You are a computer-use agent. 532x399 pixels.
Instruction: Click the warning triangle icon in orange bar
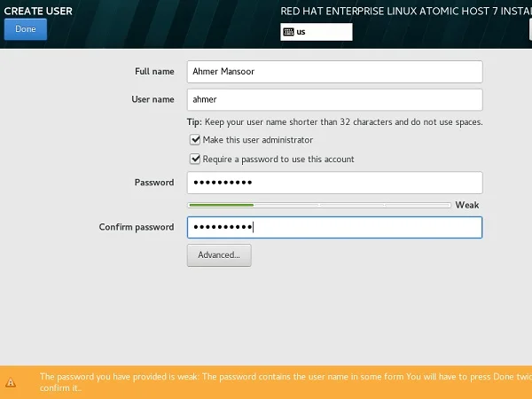pyautogui.click(x=11, y=382)
